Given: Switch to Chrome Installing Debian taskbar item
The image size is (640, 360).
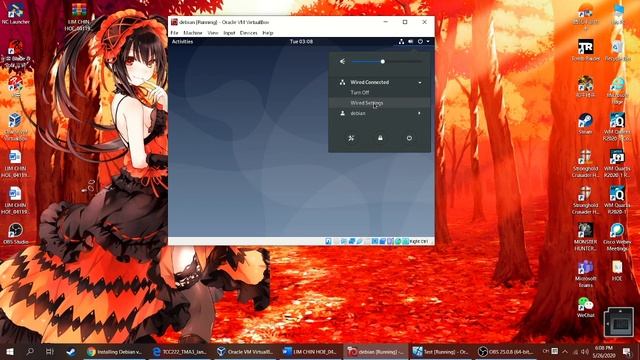Looking at the screenshot, I should click(114, 351).
